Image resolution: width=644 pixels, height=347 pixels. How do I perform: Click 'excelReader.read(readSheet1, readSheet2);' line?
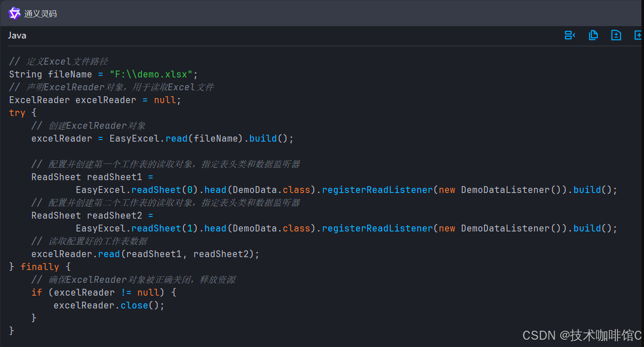coord(145,254)
